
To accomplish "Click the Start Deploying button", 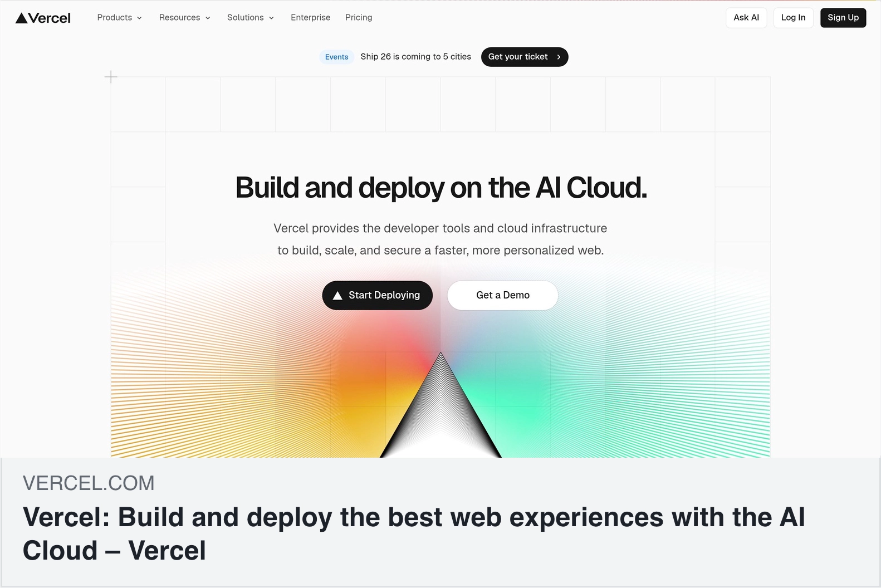I will point(378,295).
